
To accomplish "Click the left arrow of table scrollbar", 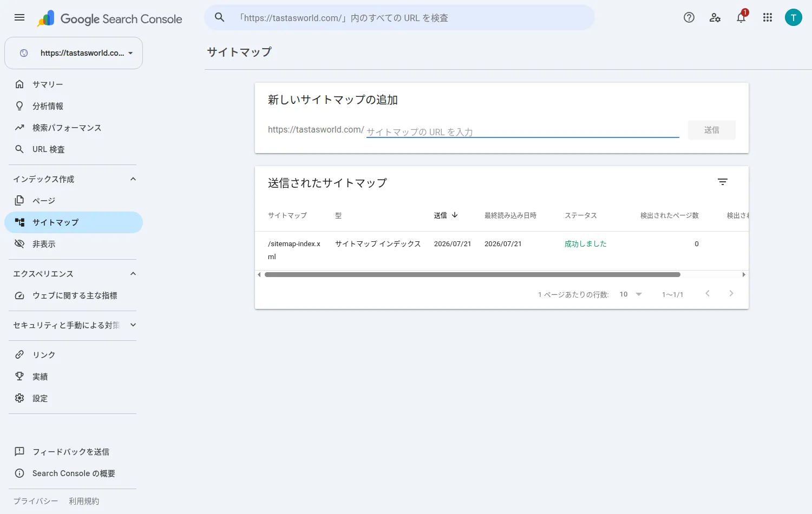I will click(x=259, y=274).
